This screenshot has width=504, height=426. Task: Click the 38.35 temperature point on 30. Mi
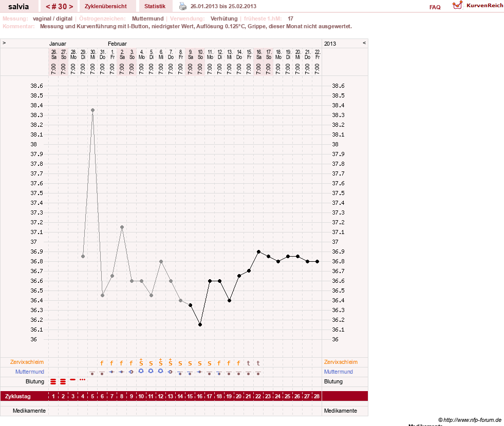[x=92, y=110]
